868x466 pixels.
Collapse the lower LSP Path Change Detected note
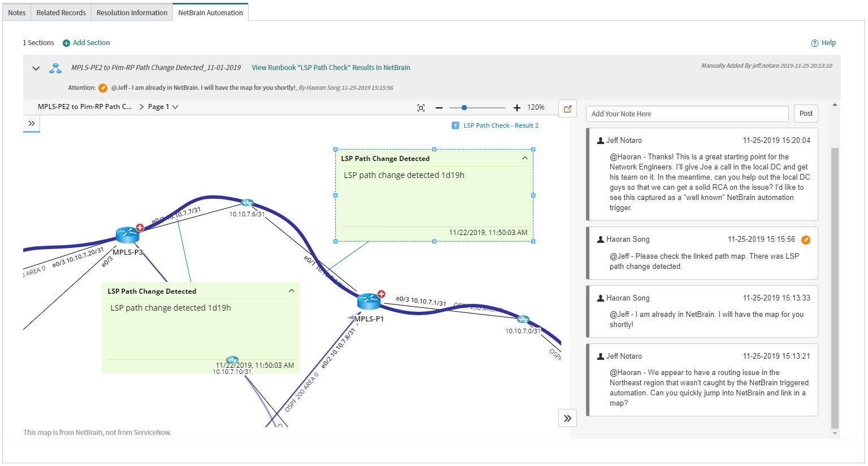pos(291,291)
